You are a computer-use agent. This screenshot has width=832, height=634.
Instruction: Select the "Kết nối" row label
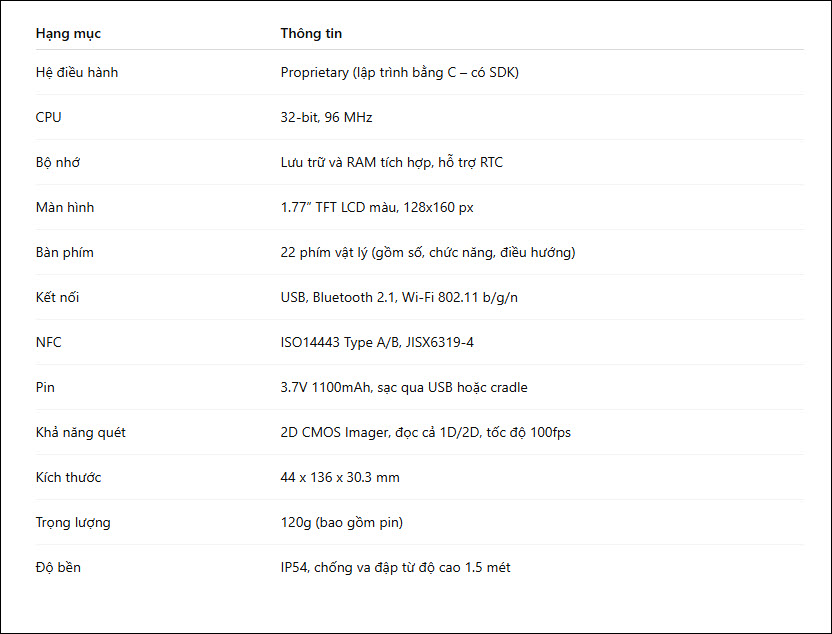pos(57,297)
